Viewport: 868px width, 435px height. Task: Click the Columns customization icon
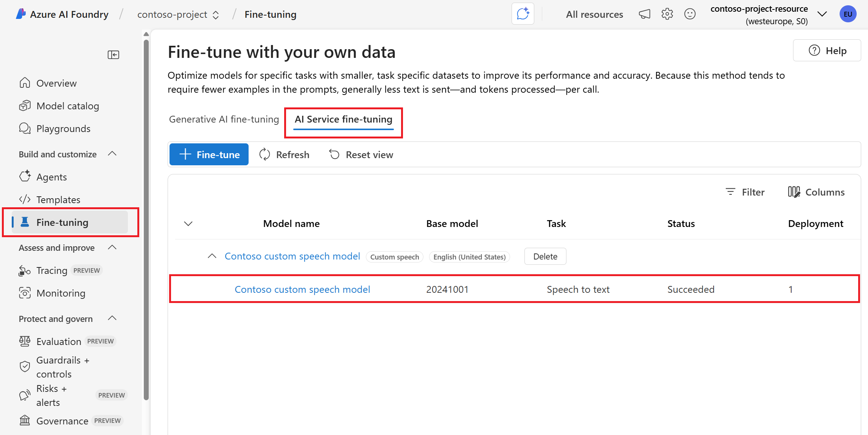[x=794, y=192]
